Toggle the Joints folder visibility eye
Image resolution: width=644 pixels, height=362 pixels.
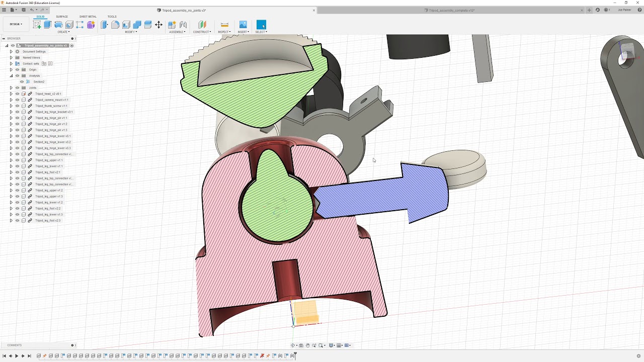17,87
